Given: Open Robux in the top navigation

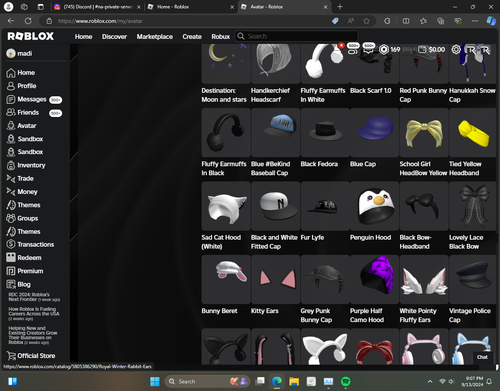Looking at the screenshot, I should 221,36.
